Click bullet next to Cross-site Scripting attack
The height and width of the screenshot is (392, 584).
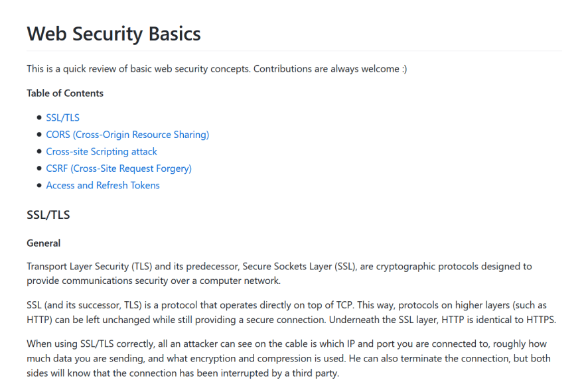click(39, 151)
